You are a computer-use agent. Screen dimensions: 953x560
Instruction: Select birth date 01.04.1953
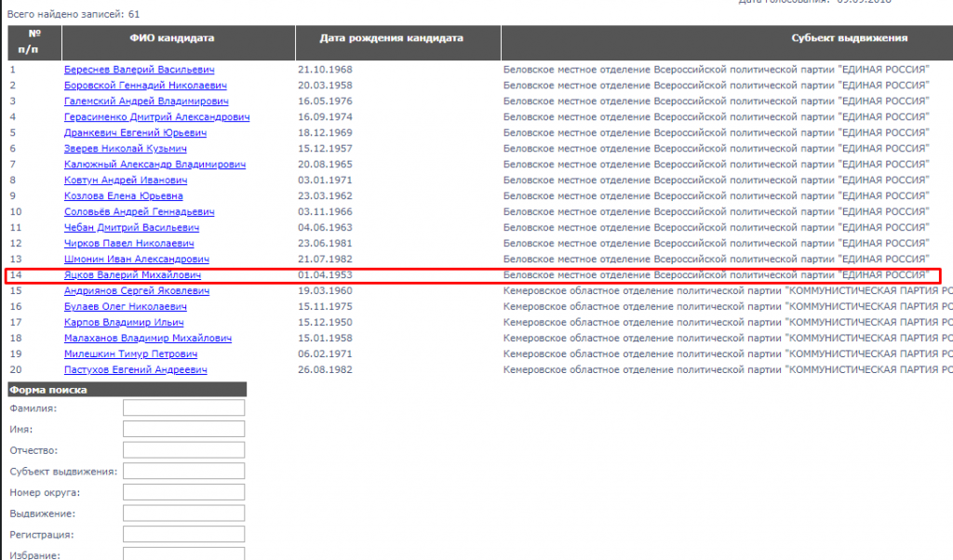pyautogui.click(x=325, y=275)
